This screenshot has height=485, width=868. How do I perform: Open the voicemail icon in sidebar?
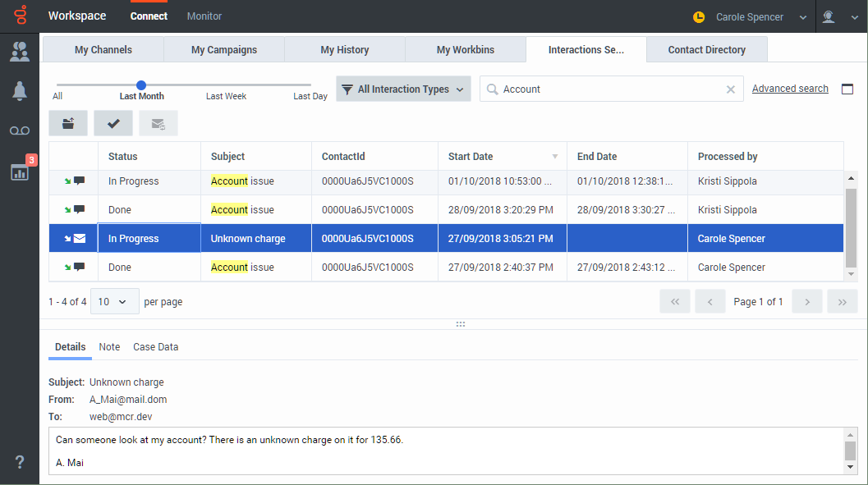pos(19,131)
